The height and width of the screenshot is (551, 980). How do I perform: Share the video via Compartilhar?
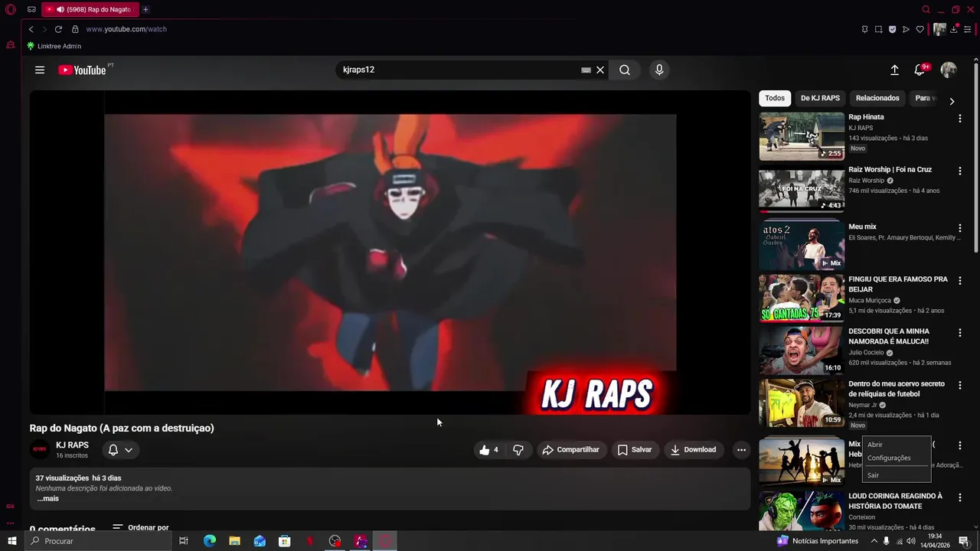coord(571,450)
